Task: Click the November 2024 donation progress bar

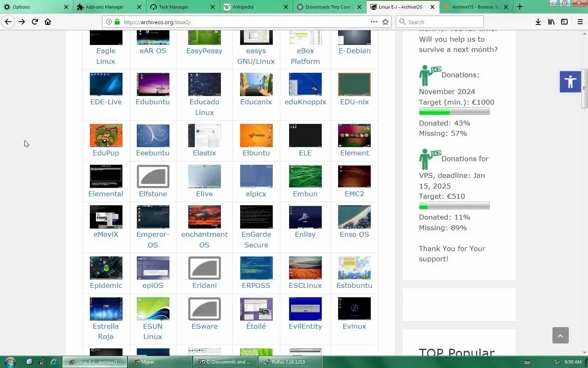Action: point(454,112)
